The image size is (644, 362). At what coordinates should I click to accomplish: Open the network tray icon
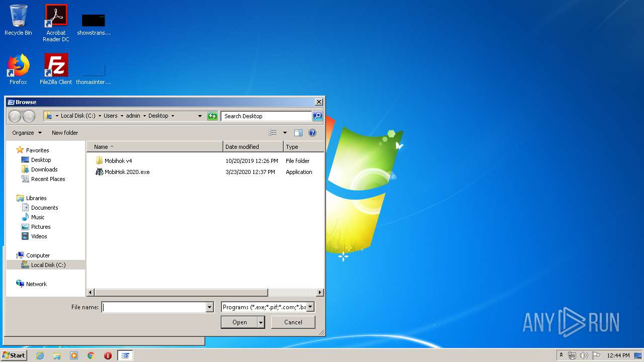pyautogui.click(x=572, y=355)
